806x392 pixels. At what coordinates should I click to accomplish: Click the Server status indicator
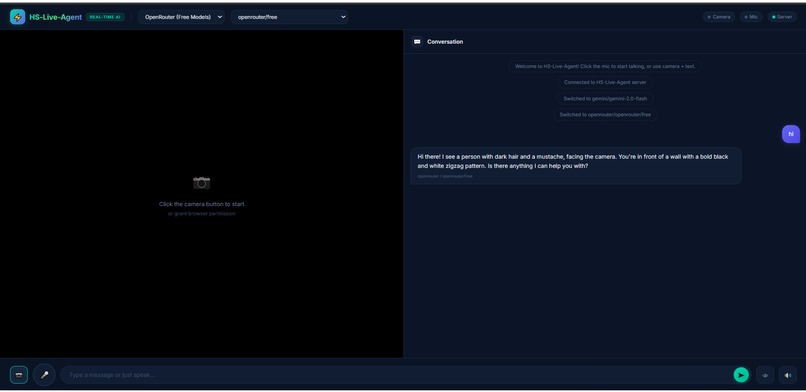tap(782, 17)
